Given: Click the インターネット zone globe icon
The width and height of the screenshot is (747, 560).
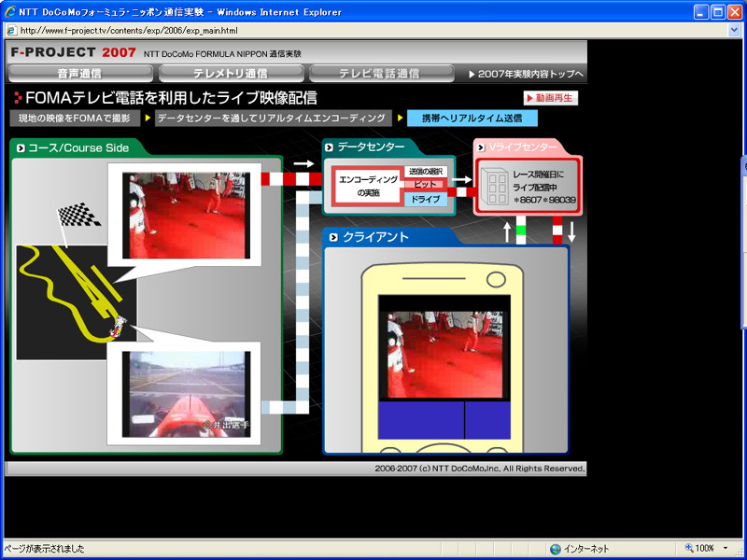Looking at the screenshot, I should click(555, 549).
